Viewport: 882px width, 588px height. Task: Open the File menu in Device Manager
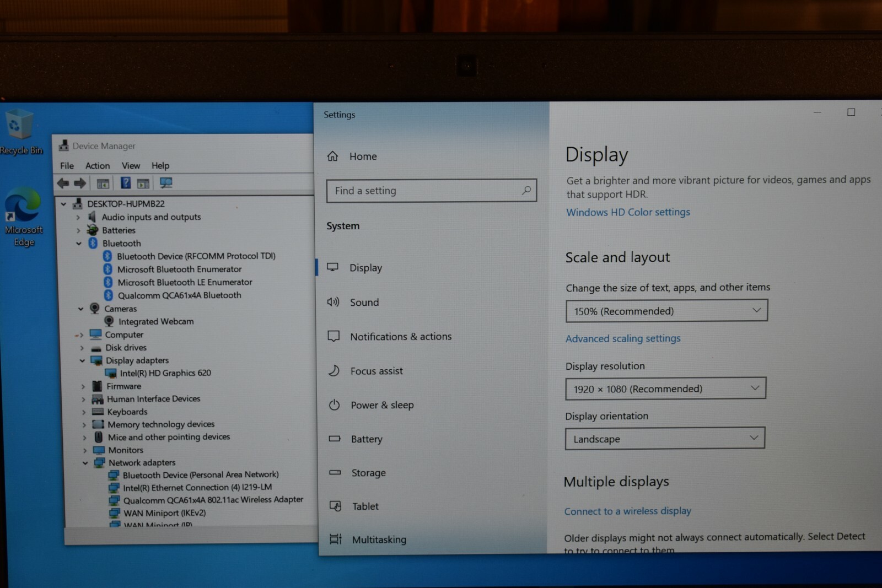(x=67, y=165)
